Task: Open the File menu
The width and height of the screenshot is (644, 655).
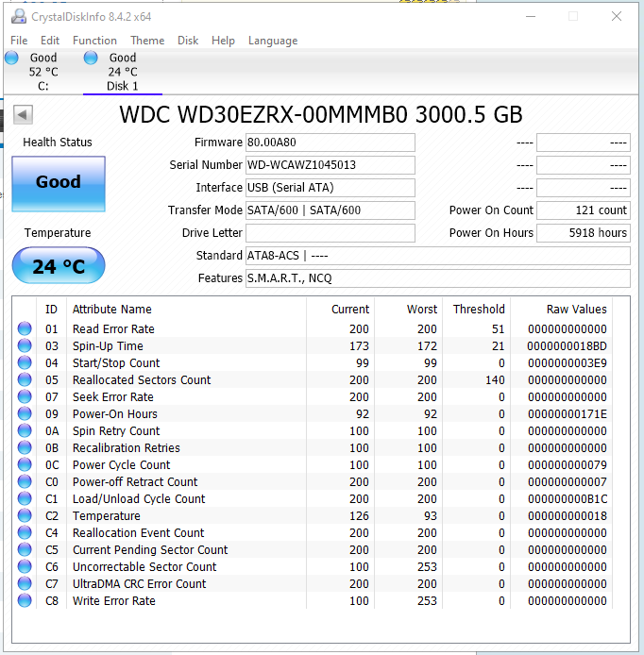Action: pos(19,41)
